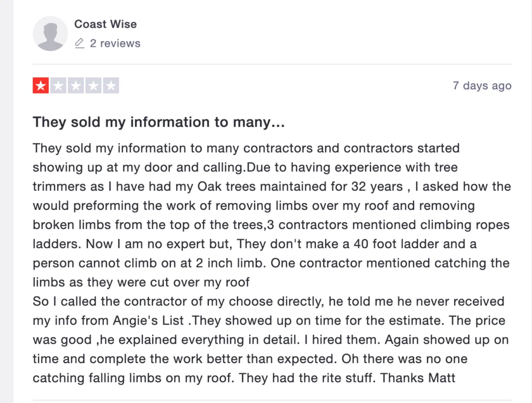Viewport: 532px width, 403px height.
Task: Click the red first rating star
Action: pos(41,85)
